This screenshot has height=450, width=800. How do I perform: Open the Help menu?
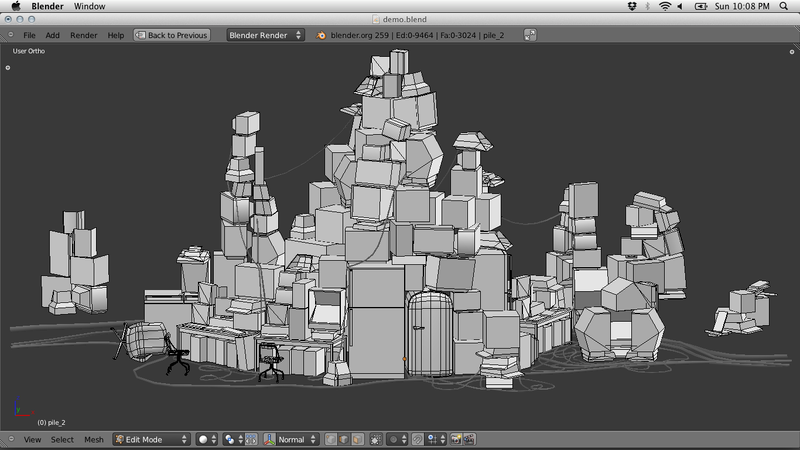tap(116, 35)
